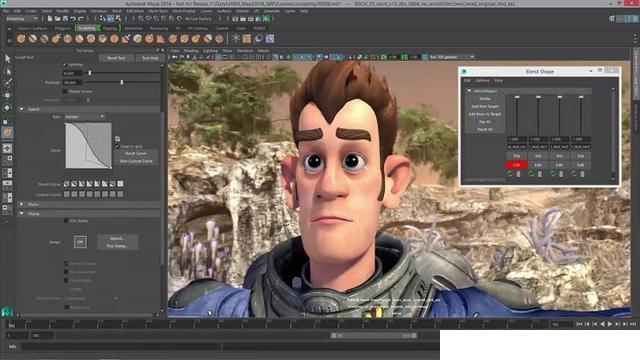This screenshot has width=640, height=360.
Task: Select the Pinch sculpt tool icon
Action: pos(67,39)
